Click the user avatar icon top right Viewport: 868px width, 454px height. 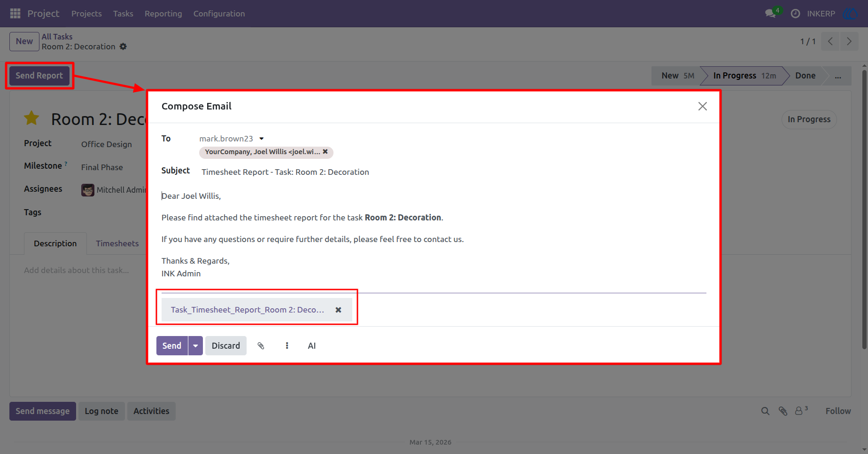(851, 14)
